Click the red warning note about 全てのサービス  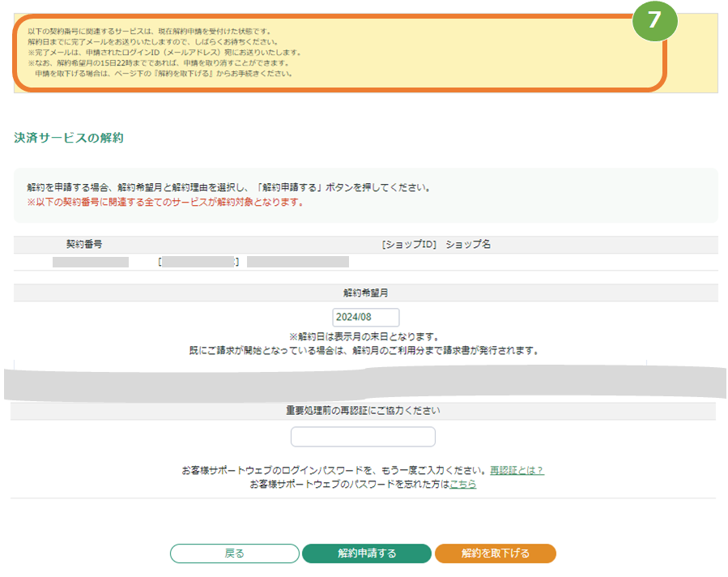[165, 203]
